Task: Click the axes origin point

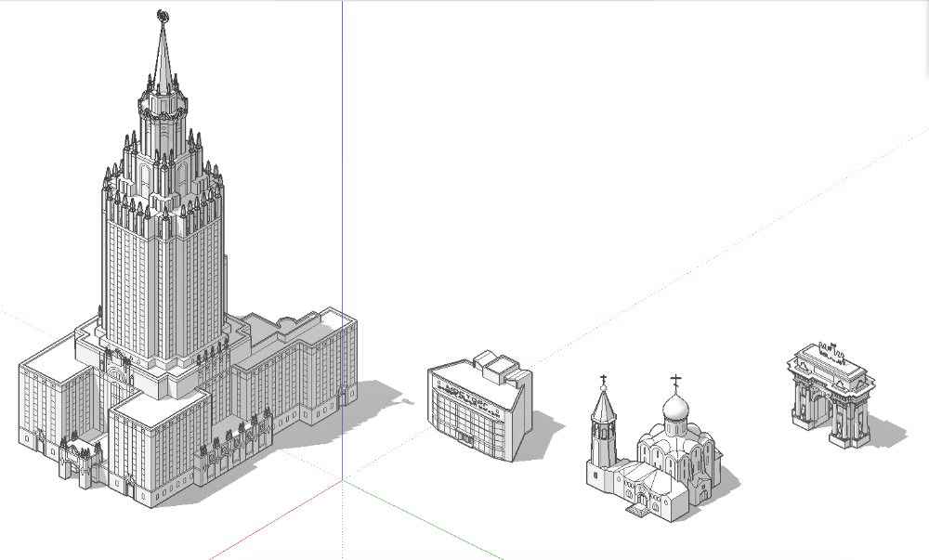Action: [x=342, y=480]
